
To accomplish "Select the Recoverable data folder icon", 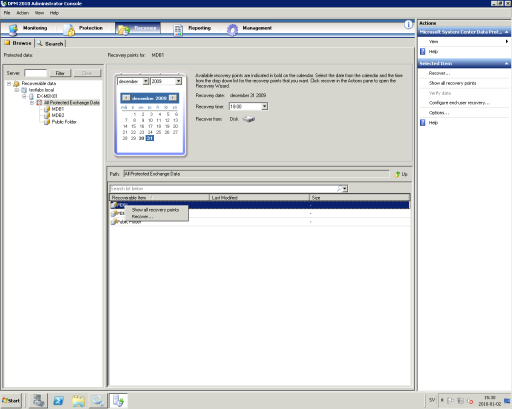I will click(16, 84).
